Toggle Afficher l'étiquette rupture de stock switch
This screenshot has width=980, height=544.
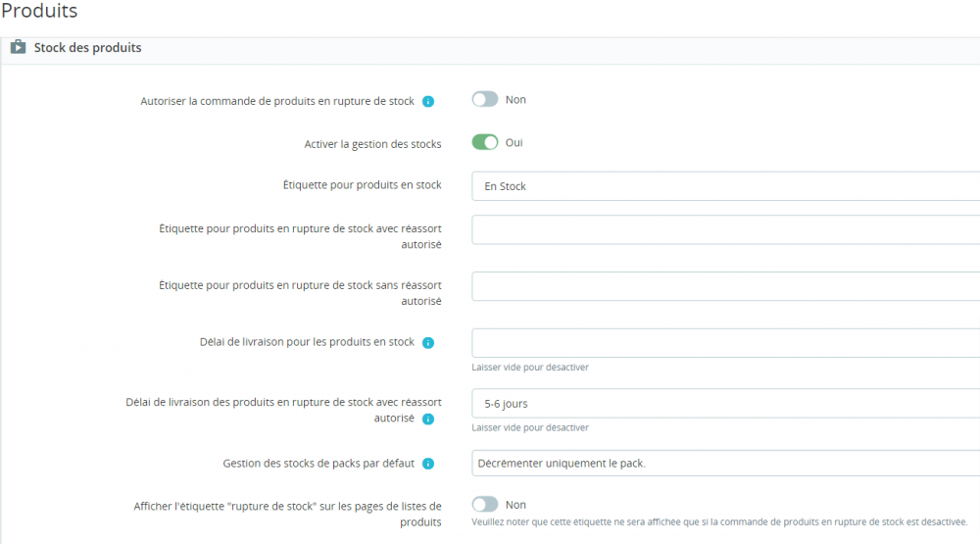click(485, 505)
